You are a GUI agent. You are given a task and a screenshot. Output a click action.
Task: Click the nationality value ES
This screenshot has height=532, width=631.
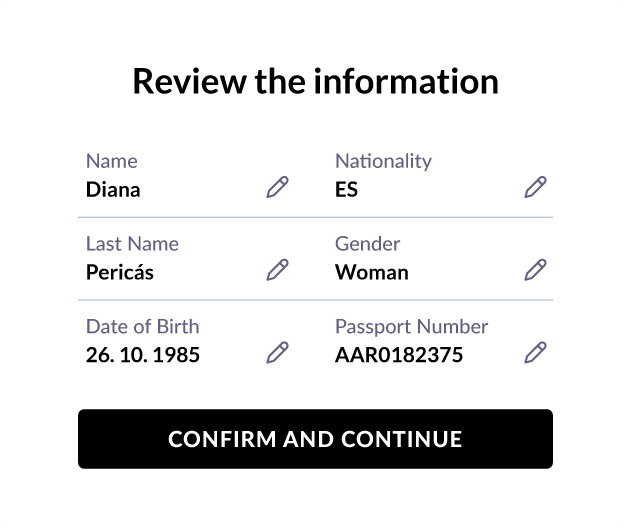tap(346, 190)
